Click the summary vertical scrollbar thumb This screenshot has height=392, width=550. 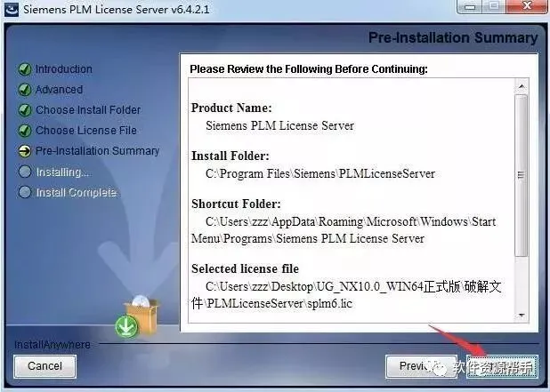522,175
